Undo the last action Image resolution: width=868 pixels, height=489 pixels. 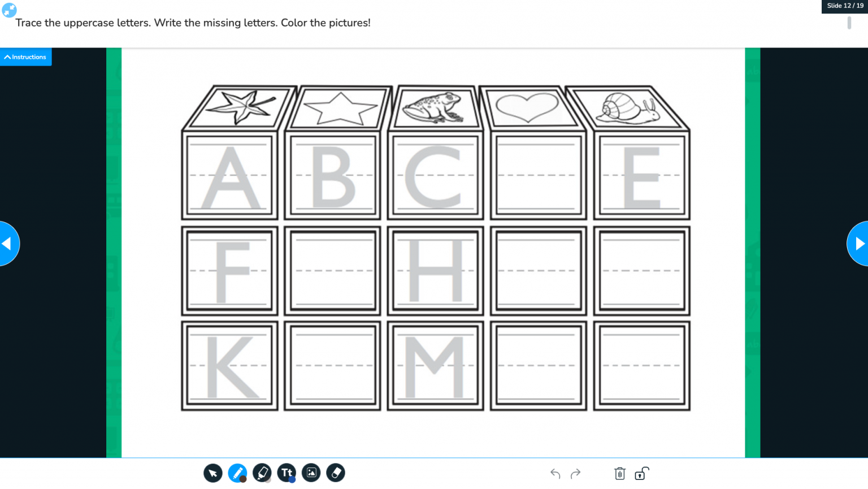[555, 474]
